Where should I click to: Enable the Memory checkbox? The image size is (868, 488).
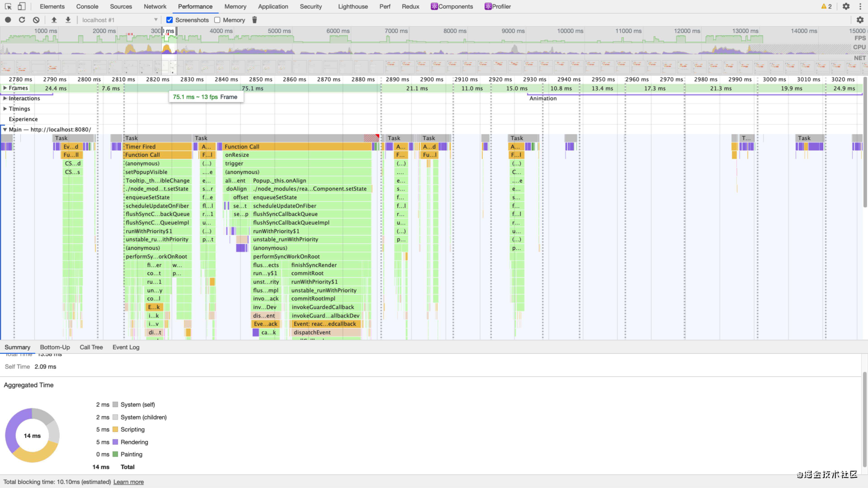(x=217, y=20)
